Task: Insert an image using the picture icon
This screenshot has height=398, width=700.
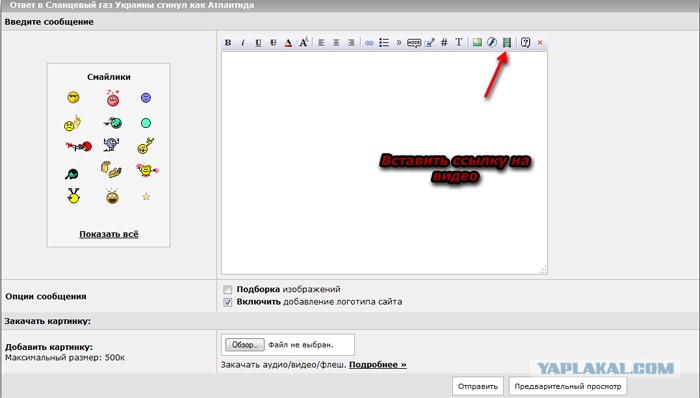Action: [477, 42]
